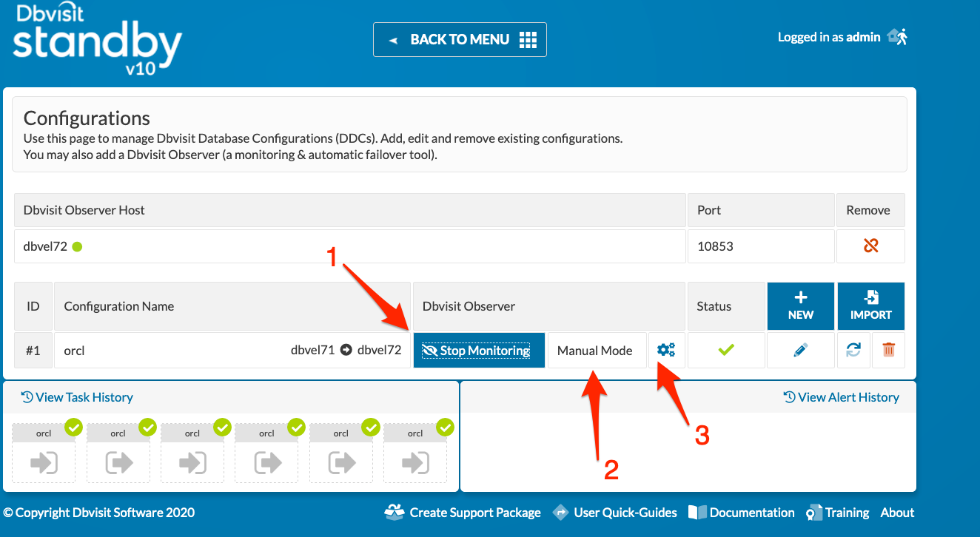Open Observer settings via the gears icon
The width and height of the screenshot is (980, 537).
(666, 351)
